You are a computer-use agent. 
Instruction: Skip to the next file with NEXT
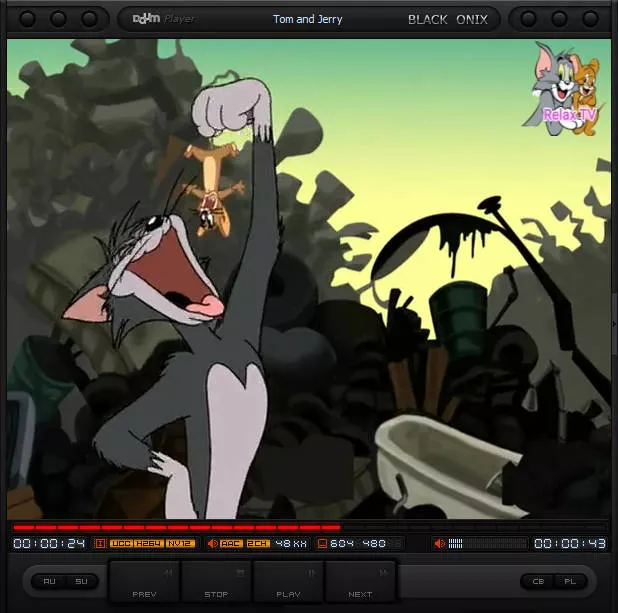click(360, 582)
